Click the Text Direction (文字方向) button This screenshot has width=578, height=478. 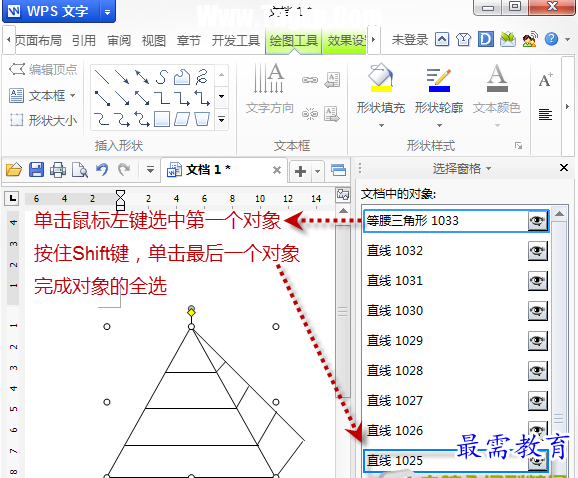(269, 88)
